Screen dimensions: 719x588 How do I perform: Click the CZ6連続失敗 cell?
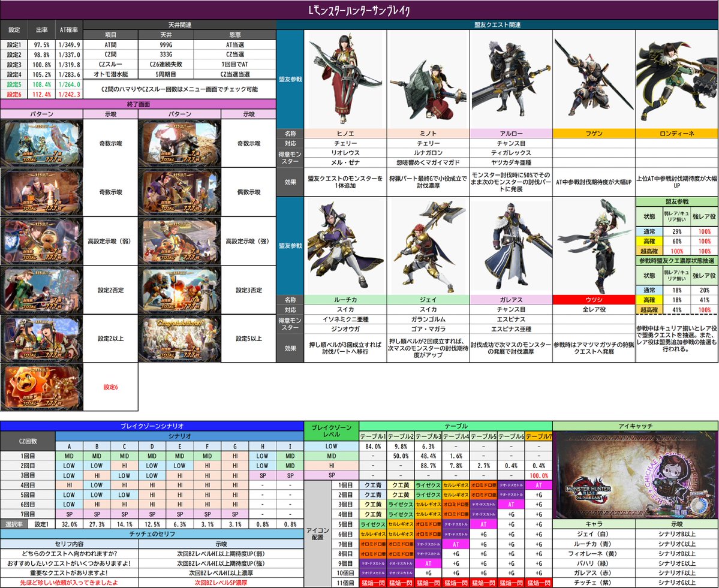tap(166, 65)
